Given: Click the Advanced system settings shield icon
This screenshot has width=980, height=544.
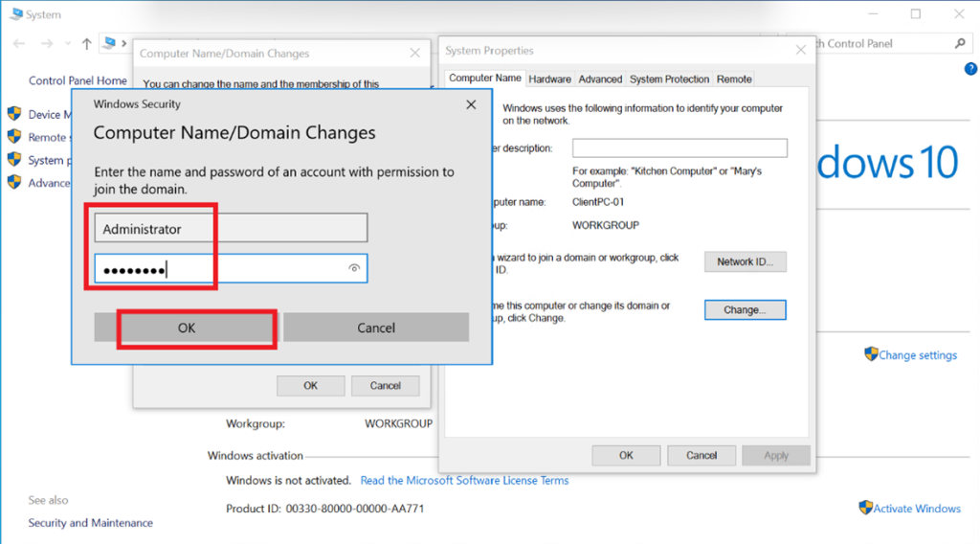Looking at the screenshot, I should [14, 182].
